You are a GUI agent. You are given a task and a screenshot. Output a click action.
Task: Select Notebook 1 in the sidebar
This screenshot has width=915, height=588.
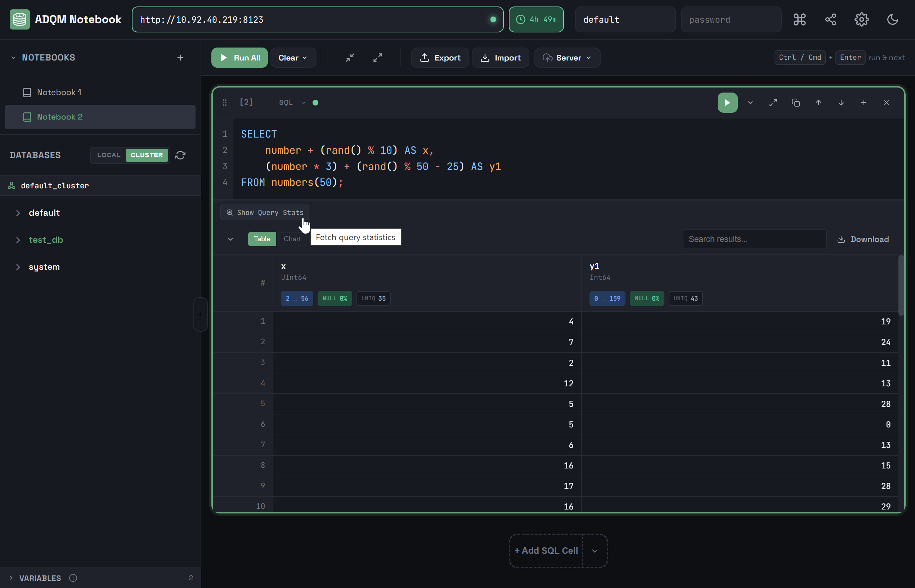59,92
